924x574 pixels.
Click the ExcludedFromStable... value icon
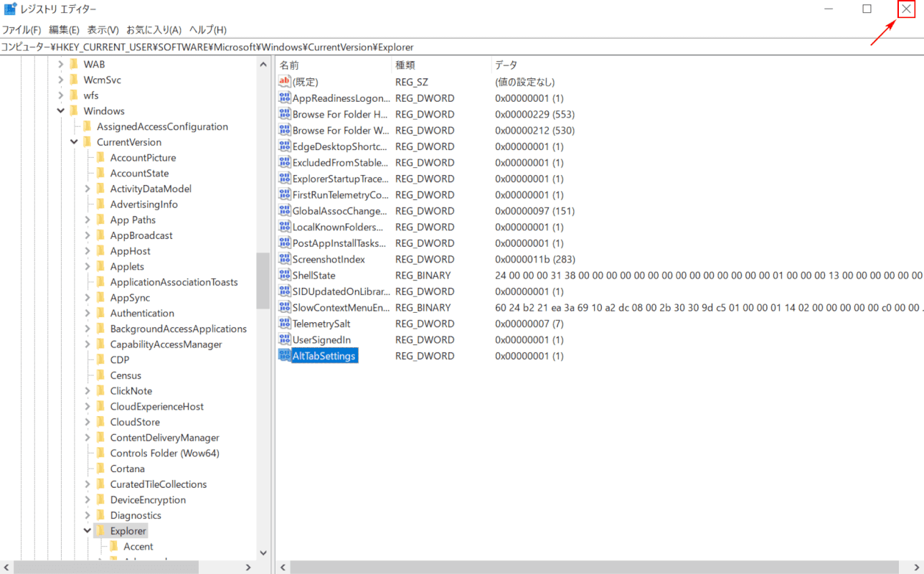click(284, 163)
